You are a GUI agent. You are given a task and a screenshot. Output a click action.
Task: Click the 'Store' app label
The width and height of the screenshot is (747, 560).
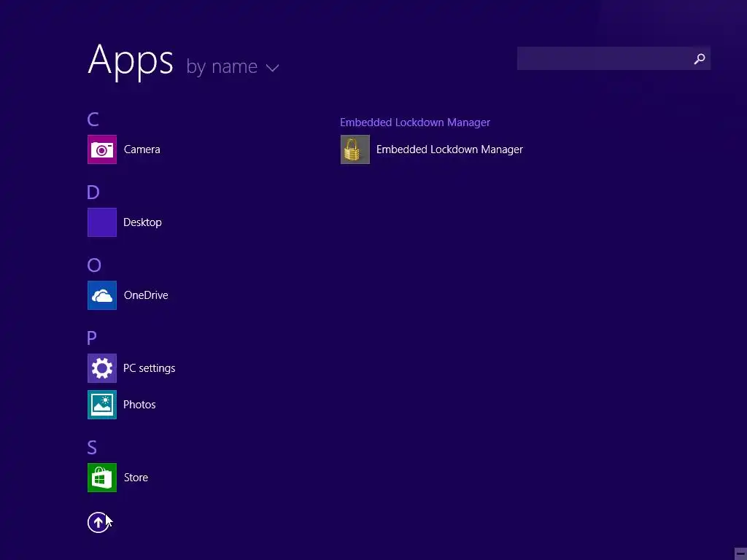[x=136, y=478]
